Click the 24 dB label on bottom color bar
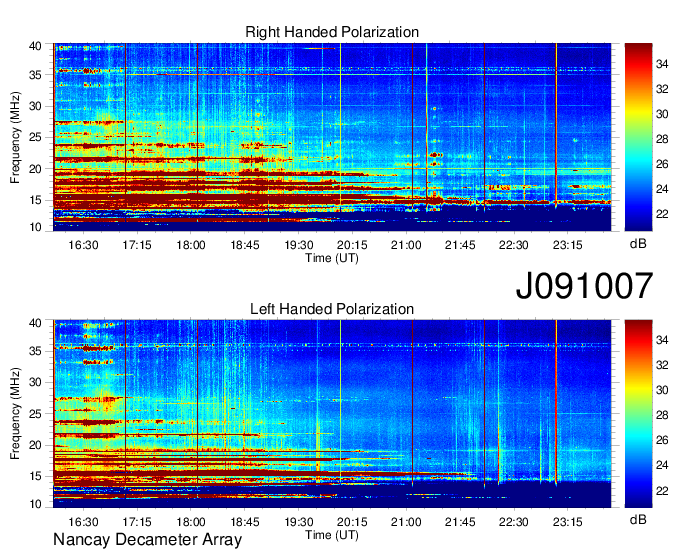Screen dimensions: 680x552 (662, 465)
